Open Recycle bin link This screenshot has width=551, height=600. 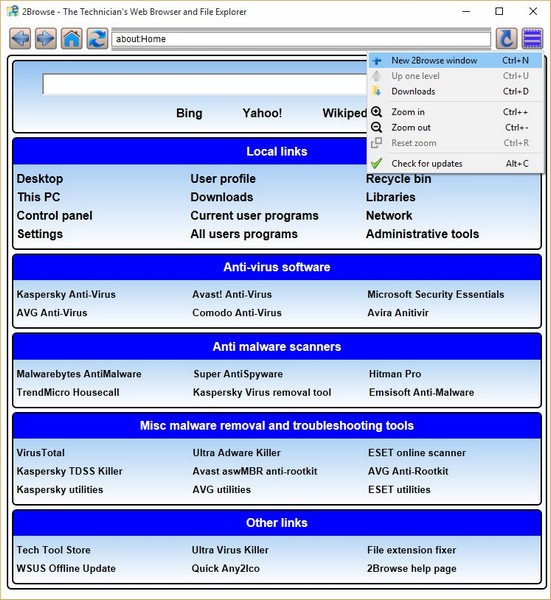point(399,179)
